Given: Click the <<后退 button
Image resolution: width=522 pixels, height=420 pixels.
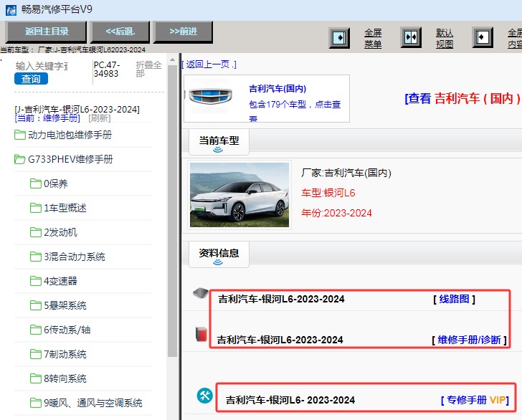Looking at the screenshot, I should point(120,32).
